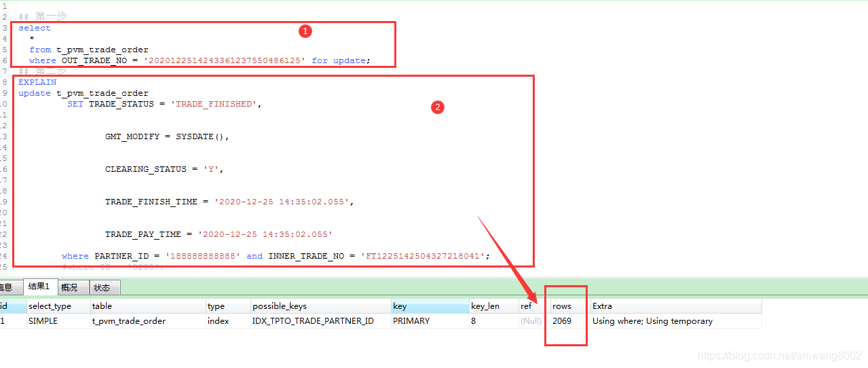Select the key column header
This screenshot has height=368, width=868.
pos(430,306)
